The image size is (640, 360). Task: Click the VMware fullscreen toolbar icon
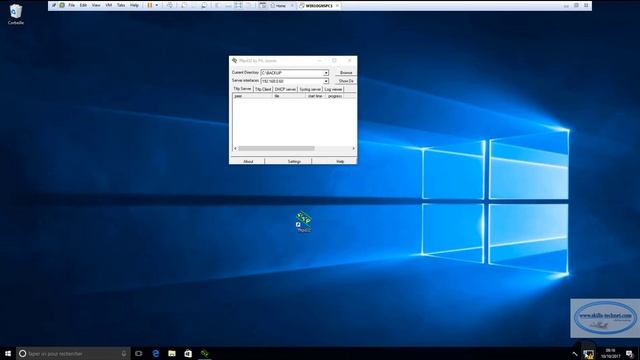tap(238, 5)
